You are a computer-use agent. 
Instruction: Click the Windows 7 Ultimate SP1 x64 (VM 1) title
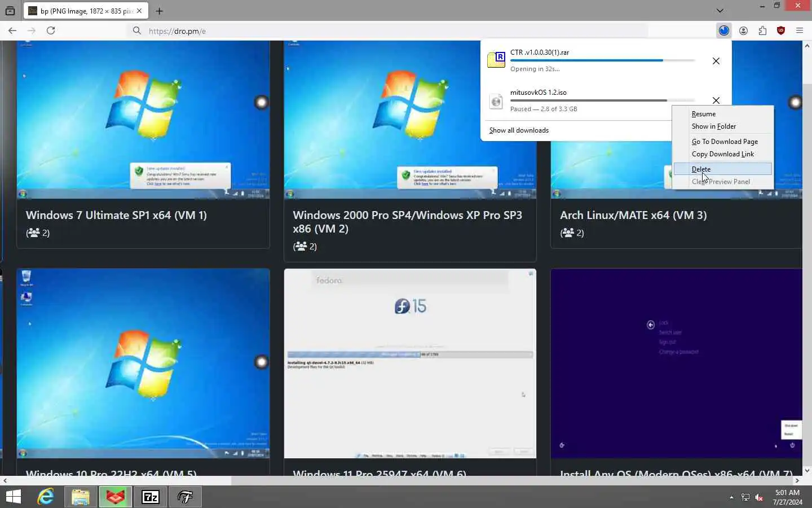point(116,215)
